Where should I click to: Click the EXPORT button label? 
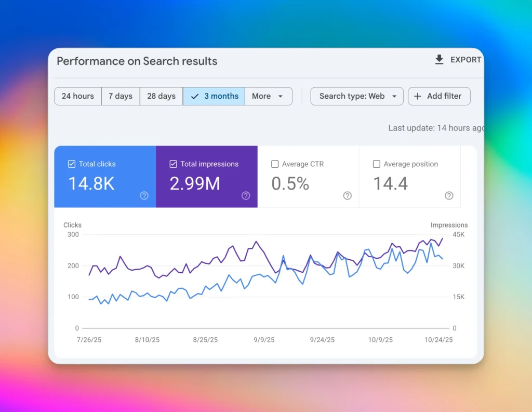point(465,60)
